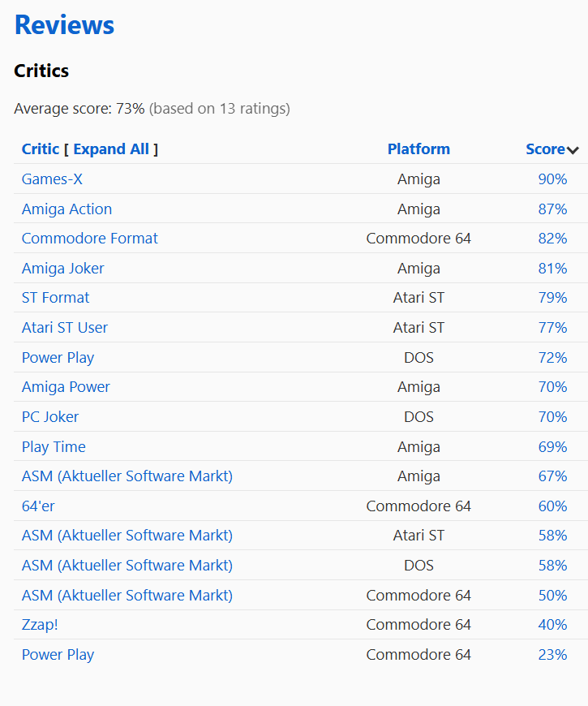This screenshot has width=588, height=706.
Task: Select the ST Format critic
Action: 55,298
